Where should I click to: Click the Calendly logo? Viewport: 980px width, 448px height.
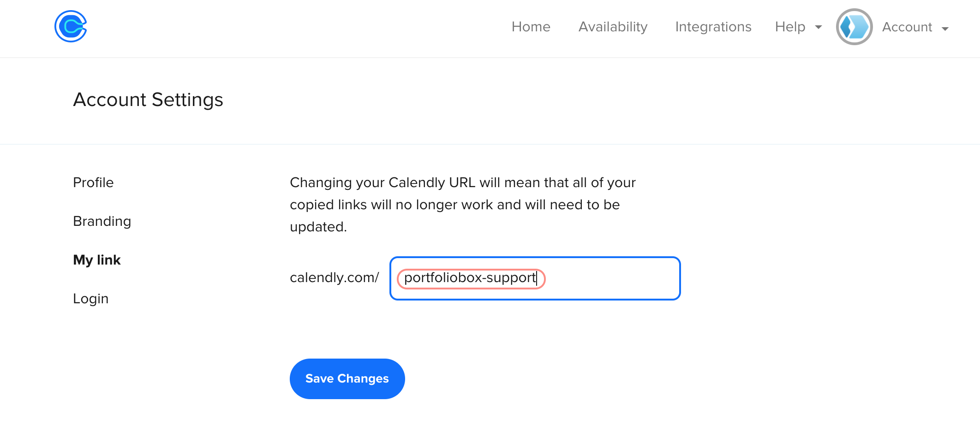(70, 27)
